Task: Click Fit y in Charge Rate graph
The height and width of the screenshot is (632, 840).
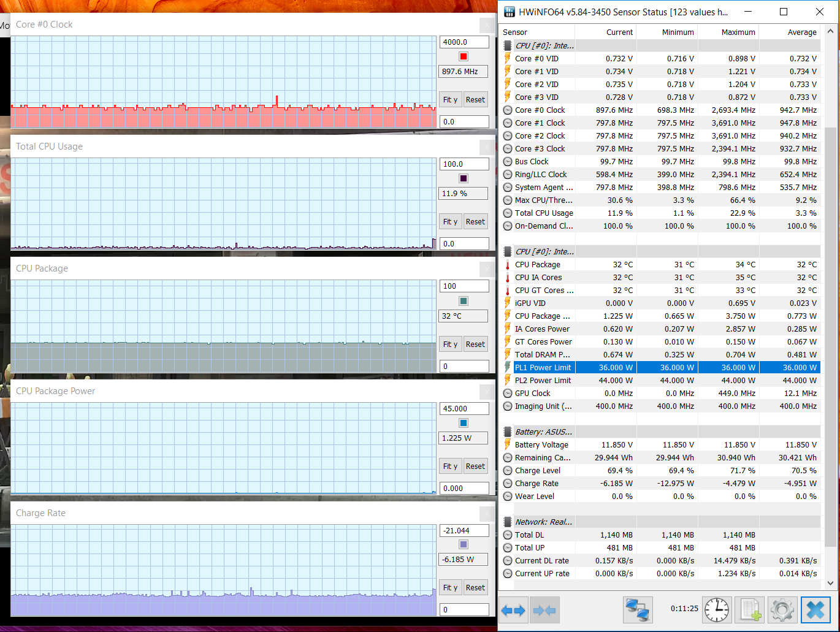Action: click(x=451, y=588)
